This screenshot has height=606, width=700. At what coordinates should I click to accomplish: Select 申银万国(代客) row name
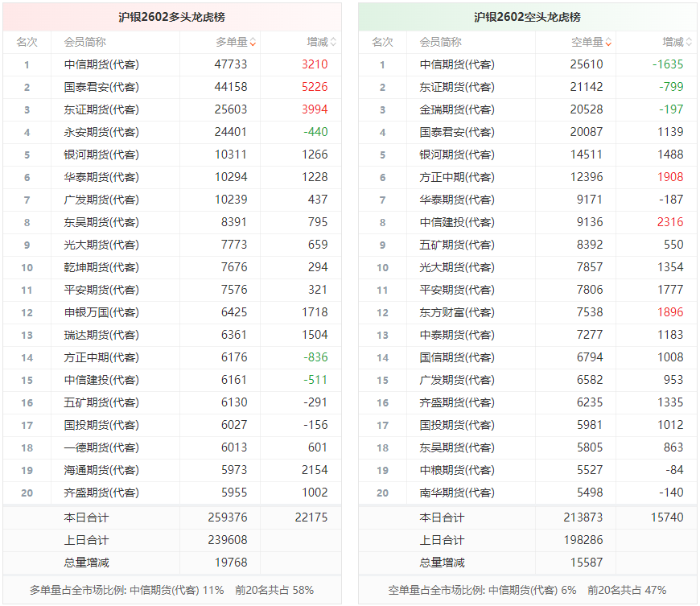[x=101, y=312]
